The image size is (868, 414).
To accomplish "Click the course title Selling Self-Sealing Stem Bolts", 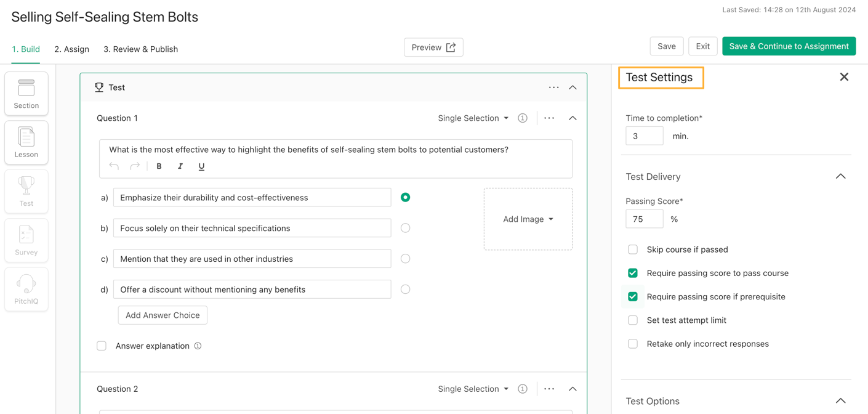I will (x=105, y=17).
